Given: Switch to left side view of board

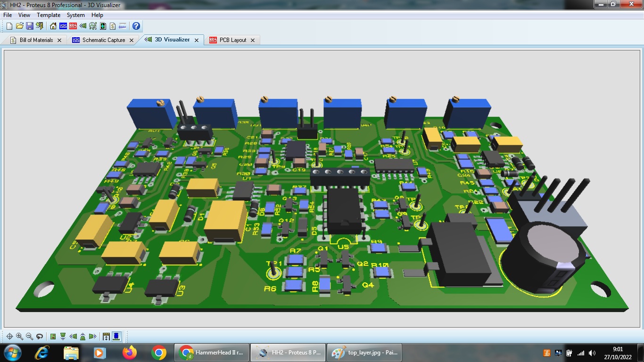Looking at the screenshot, I should (73, 337).
